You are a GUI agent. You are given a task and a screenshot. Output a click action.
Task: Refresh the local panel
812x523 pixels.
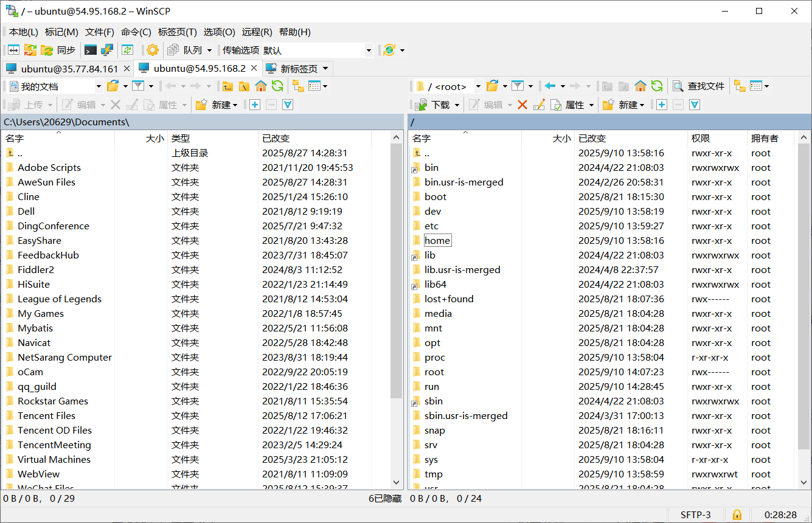coord(277,86)
